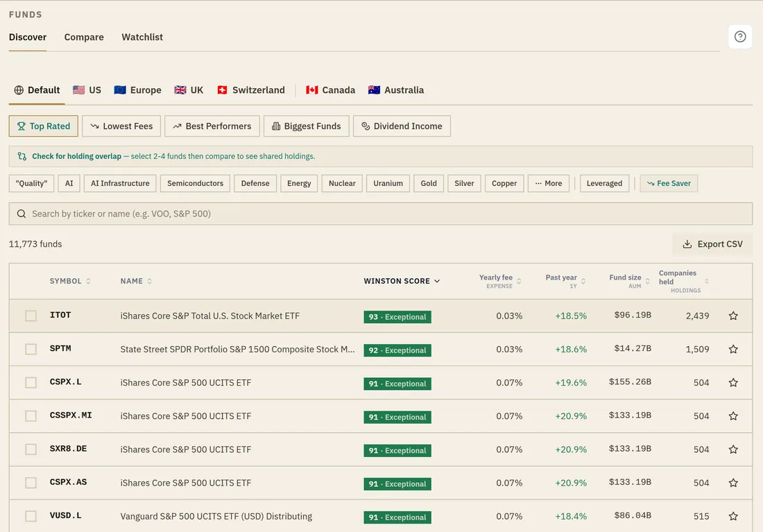Viewport: 763px width, 532px height.
Task: Select the Europe region tab
Action: pyautogui.click(x=138, y=90)
